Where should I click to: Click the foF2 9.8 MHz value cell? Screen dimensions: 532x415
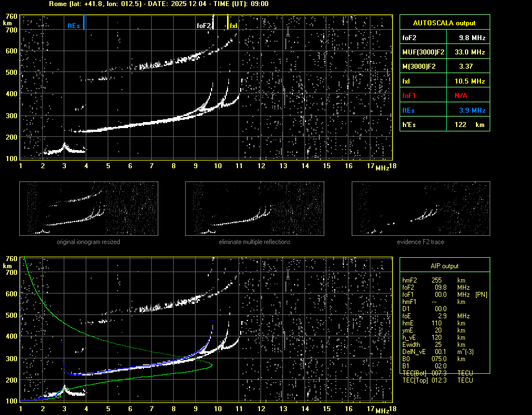pos(472,38)
